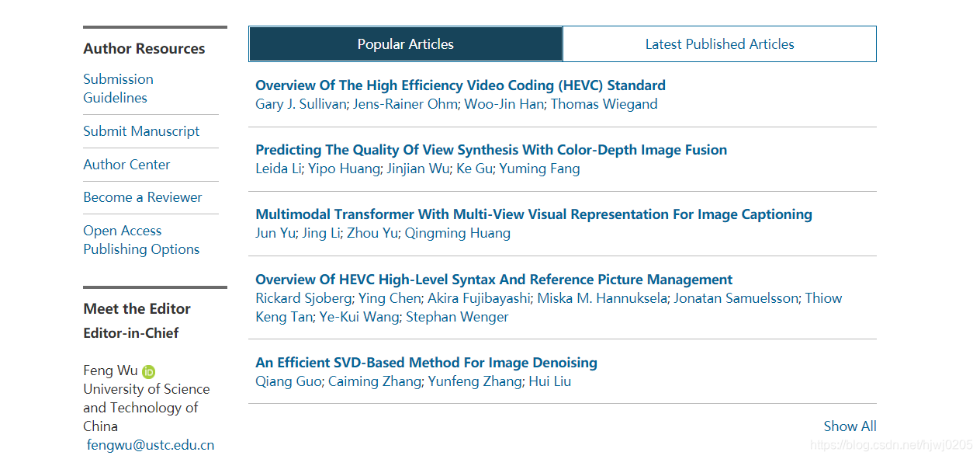Select author Jinjian Wu
Viewport: 980px width, 459px height.
(x=417, y=169)
